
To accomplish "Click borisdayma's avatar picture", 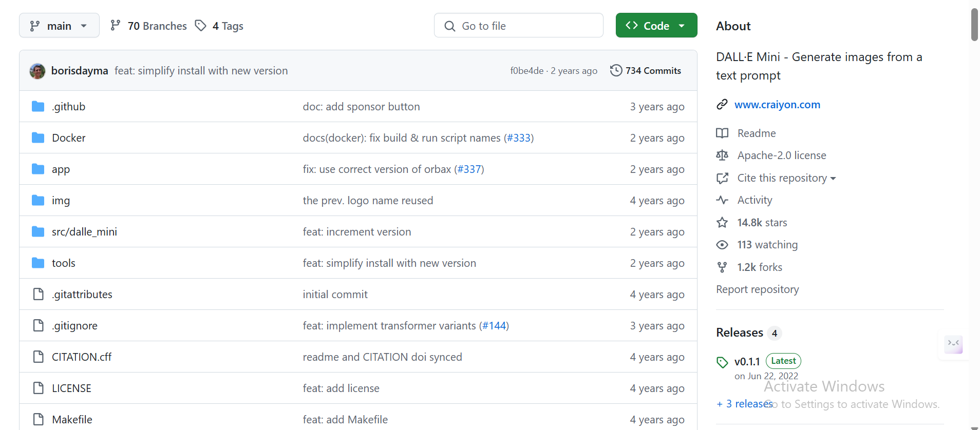I will click(x=37, y=71).
